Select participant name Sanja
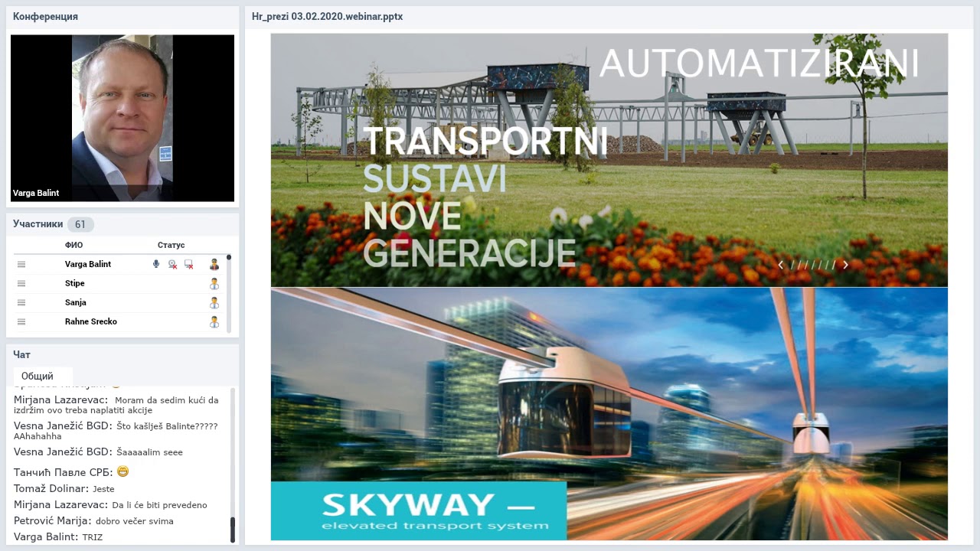Screen dimensions: 980x551 click(76, 302)
